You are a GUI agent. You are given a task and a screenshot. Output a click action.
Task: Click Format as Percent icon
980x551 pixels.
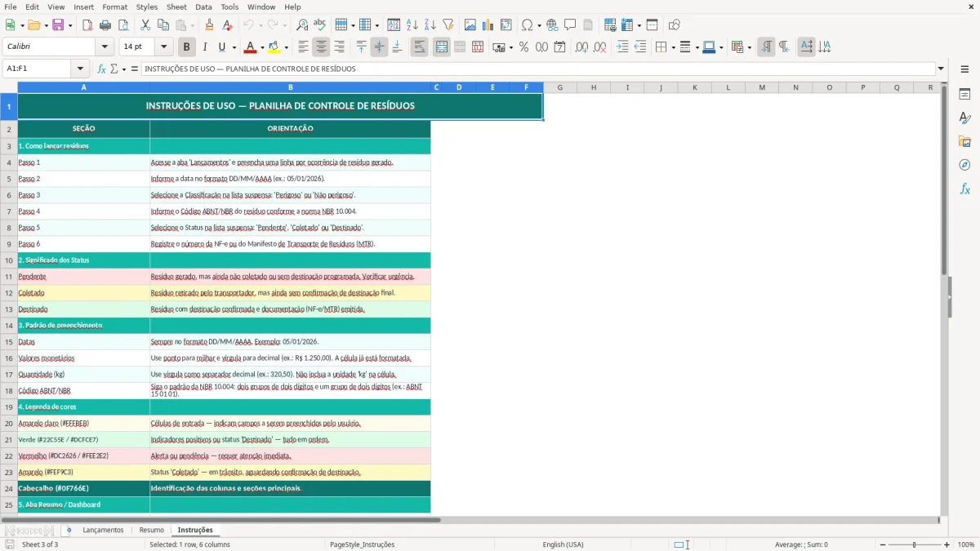(x=523, y=47)
